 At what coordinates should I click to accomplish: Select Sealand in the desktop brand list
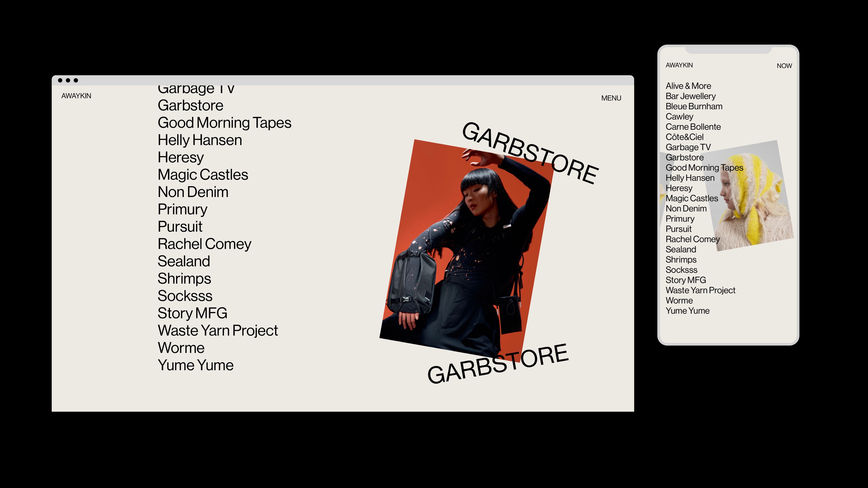point(184,261)
